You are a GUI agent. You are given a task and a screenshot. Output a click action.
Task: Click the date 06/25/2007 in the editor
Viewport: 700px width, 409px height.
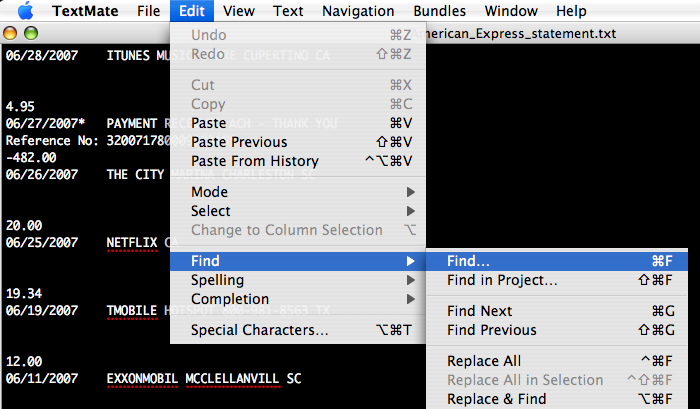pyautogui.click(x=42, y=242)
